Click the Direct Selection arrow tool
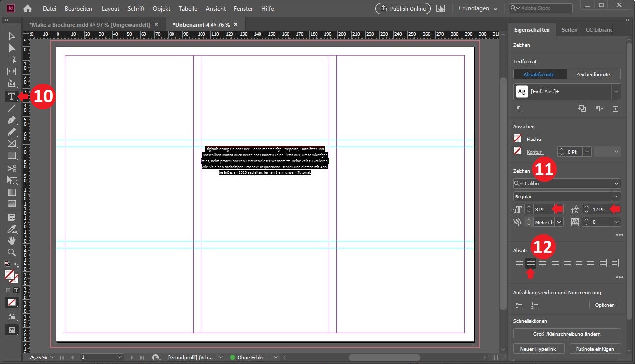Image resolution: width=635 pixels, height=364 pixels. 12,48
